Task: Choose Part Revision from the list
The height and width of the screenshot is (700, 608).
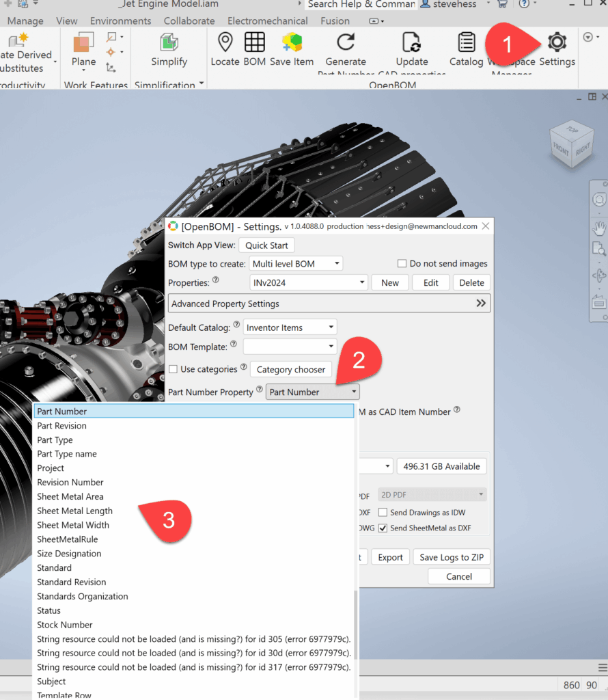Action: pyautogui.click(x=193, y=425)
